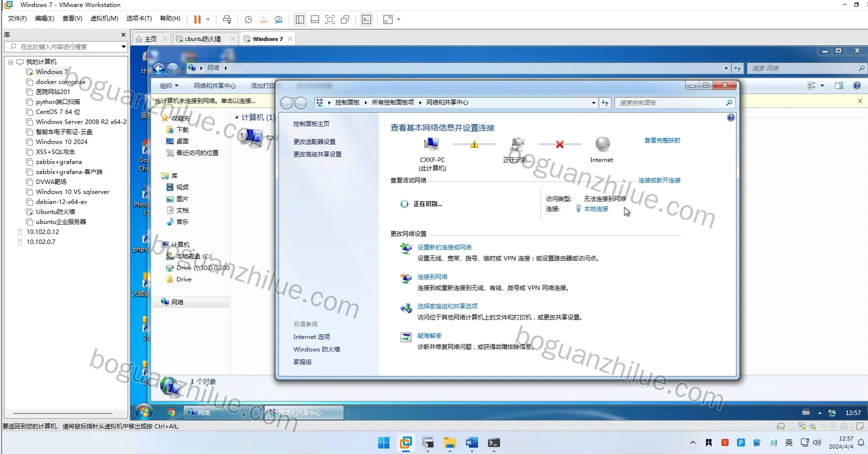This screenshot has height=454, width=868.
Task: Refresh the control panel address bar
Action: click(x=605, y=102)
